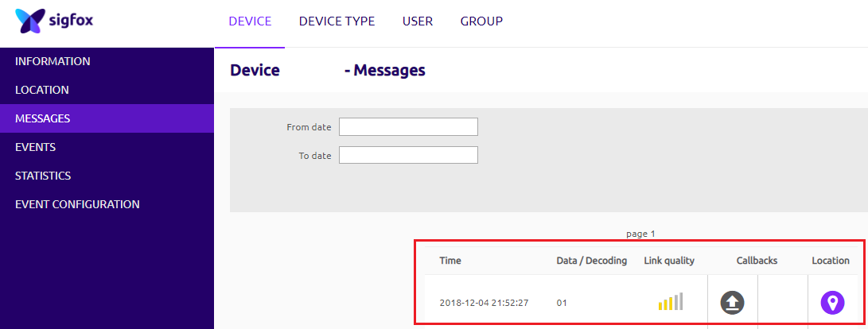The width and height of the screenshot is (868, 329).
Task: Click the Data / Decoding column header
Action: click(x=592, y=261)
